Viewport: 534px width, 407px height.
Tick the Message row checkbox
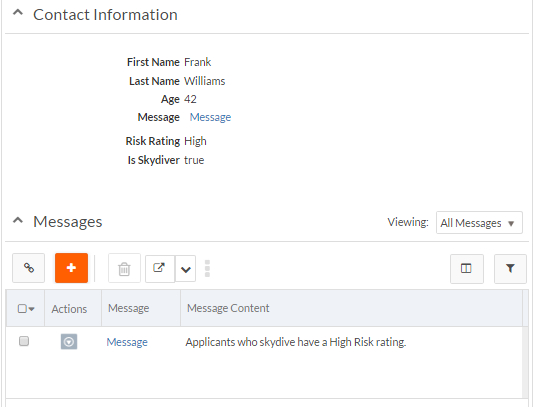[24, 341]
